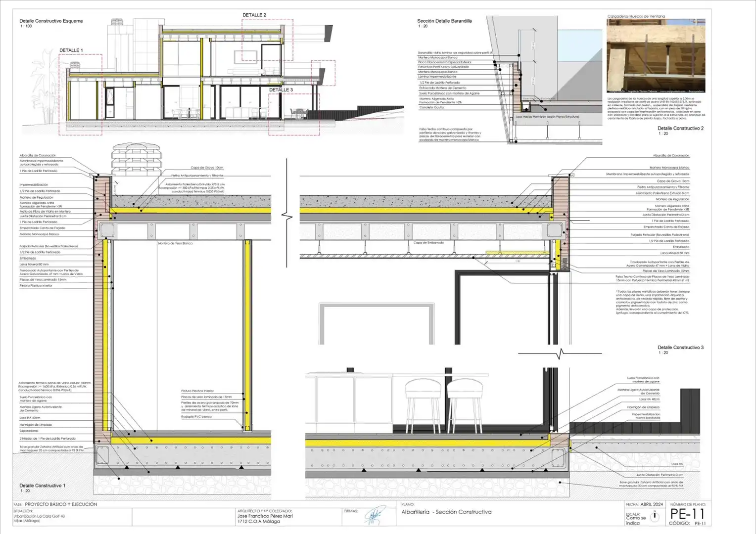Click the architect's signature scribble
756x534 pixels.
click(x=373, y=515)
